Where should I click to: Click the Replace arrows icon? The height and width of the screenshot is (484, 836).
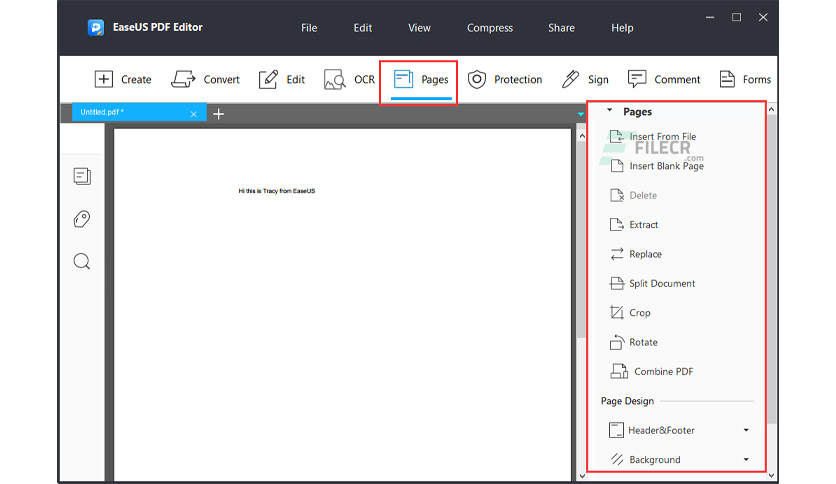(616, 254)
